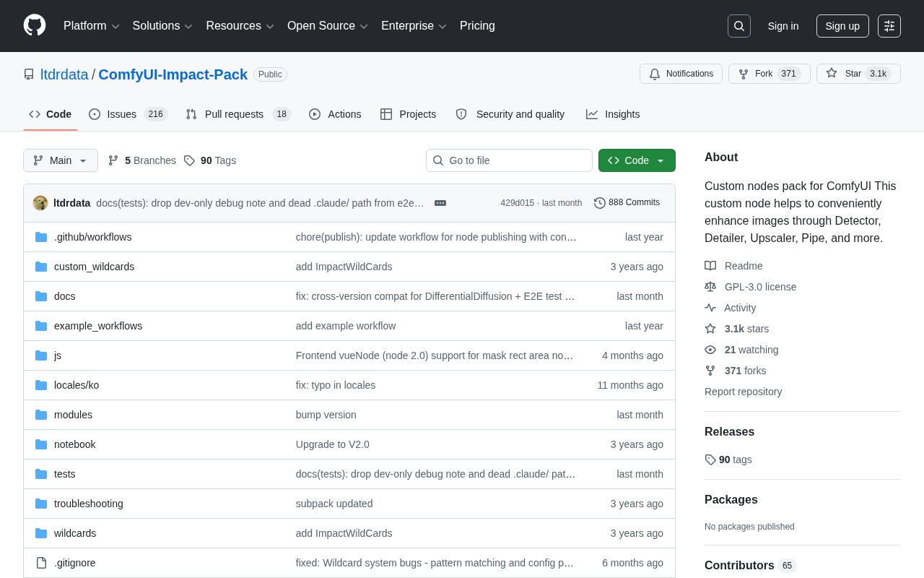This screenshot has height=578, width=924.
Task: Click the notebook folder icon
Action: click(x=41, y=444)
